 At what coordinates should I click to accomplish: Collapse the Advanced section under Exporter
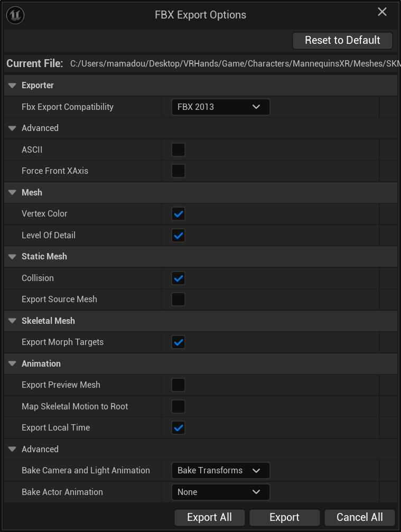tap(12, 128)
